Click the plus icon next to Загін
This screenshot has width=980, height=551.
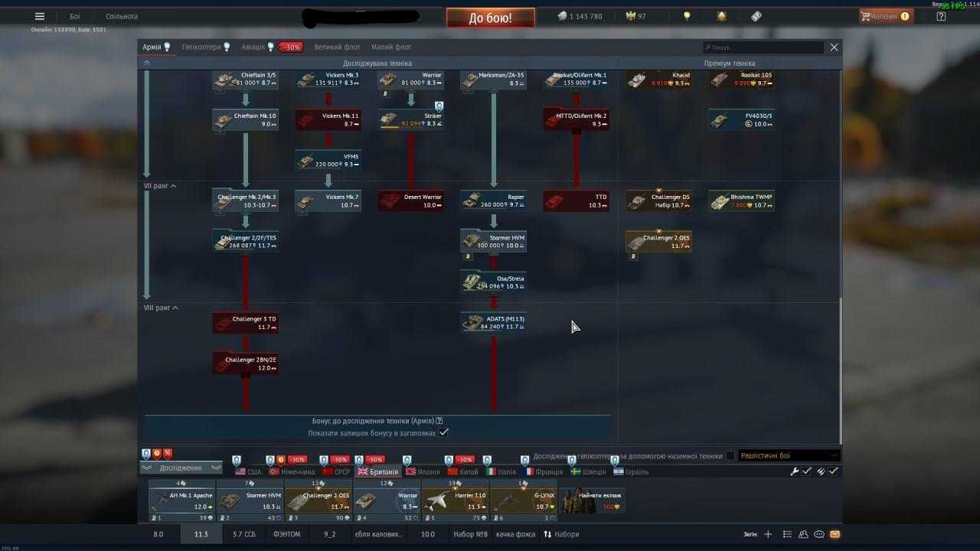click(x=768, y=534)
